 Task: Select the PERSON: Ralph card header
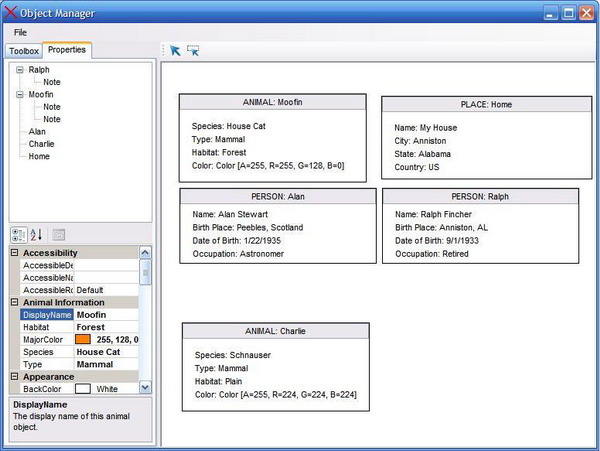[480, 197]
